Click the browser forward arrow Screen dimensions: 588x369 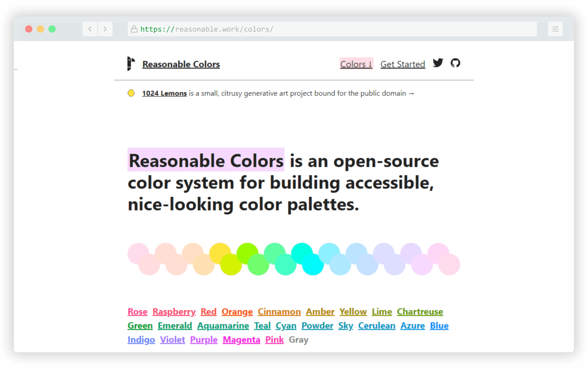105,29
